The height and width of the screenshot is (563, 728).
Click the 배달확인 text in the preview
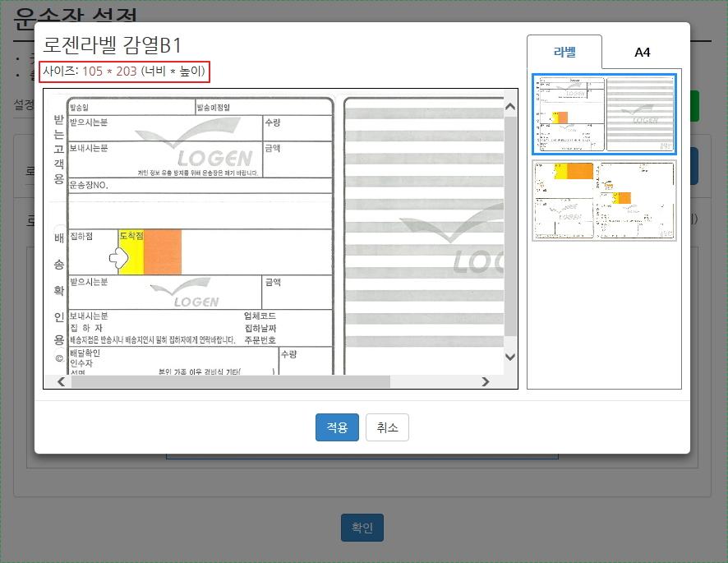click(85, 353)
